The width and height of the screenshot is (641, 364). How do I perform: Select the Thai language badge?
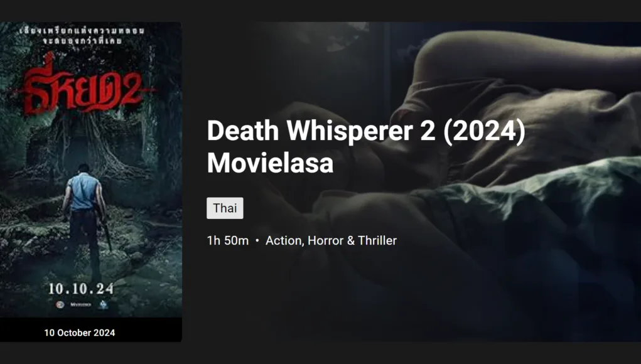[x=225, y=208]
